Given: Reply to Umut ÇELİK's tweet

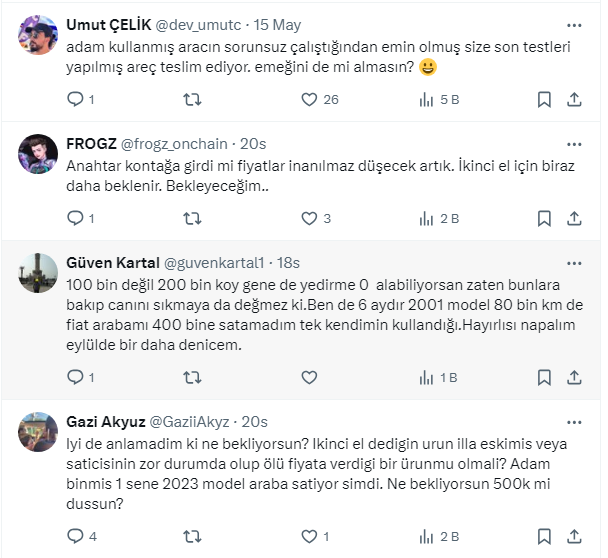Looking at the screenshot, I should pos(75,99).
